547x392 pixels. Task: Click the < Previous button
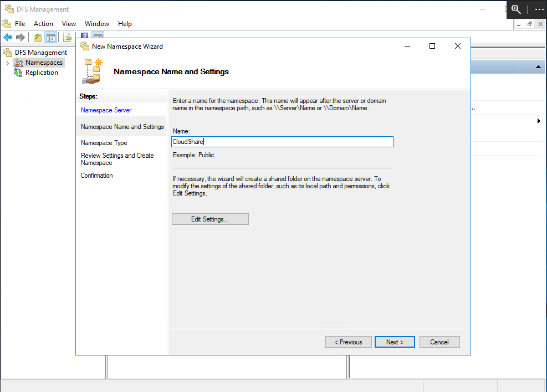pyautogui.click(x=348, y=342)
